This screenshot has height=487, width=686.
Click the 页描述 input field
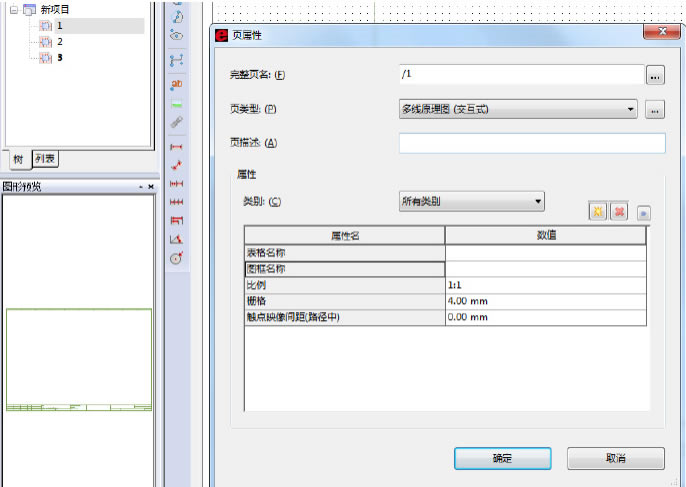[531, 143]
